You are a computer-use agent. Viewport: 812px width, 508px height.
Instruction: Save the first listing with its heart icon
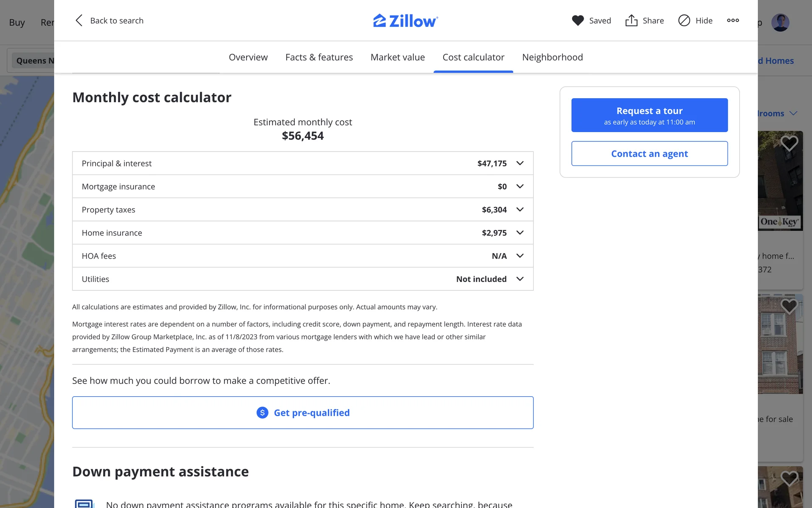click(789, 144)
